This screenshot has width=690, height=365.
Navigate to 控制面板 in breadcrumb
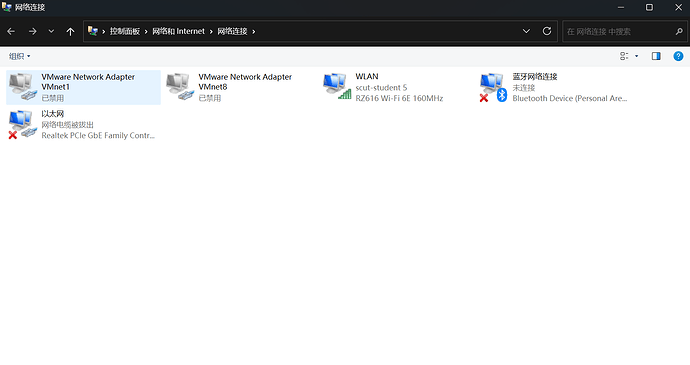tap(125, 31)
